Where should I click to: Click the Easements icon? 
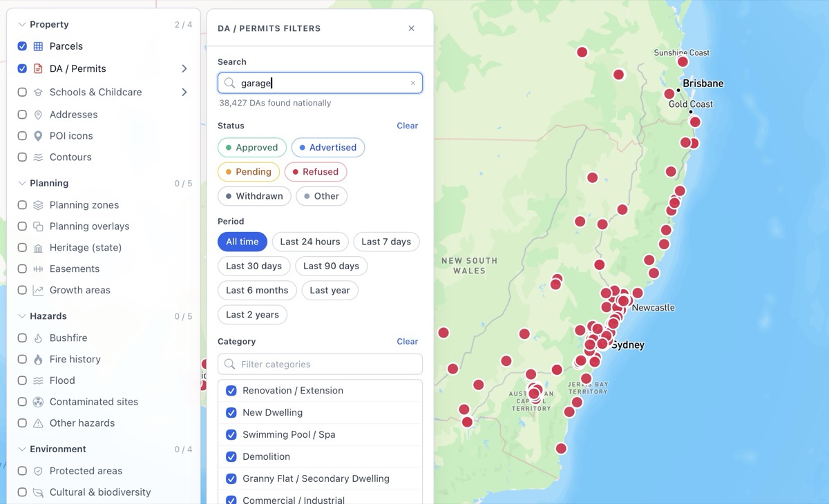38,269
